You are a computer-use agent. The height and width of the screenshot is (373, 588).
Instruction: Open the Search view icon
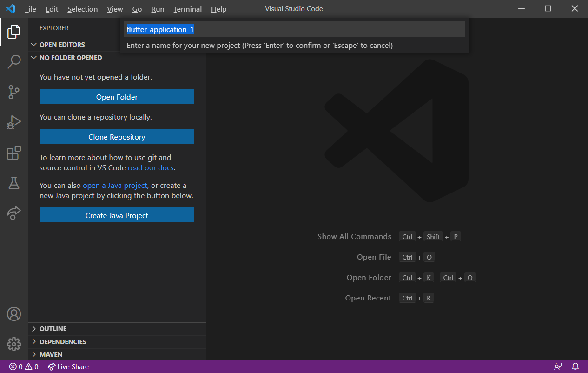point(14,61)
